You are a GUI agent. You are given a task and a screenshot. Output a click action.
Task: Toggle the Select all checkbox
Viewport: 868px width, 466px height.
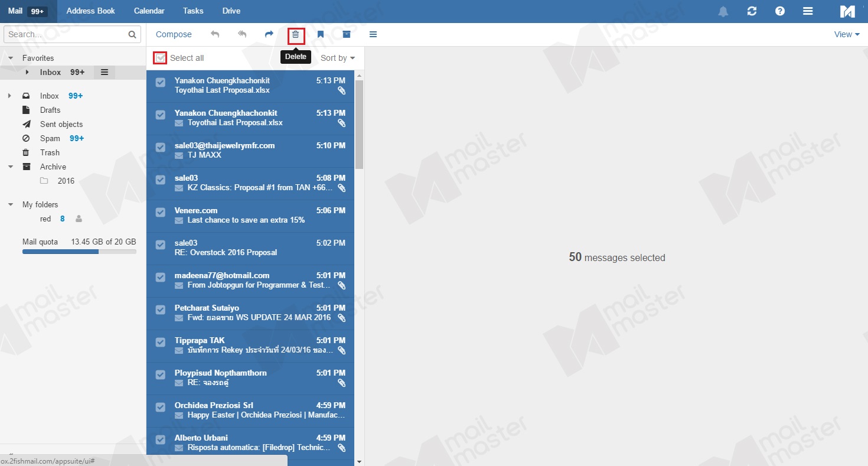(160, 58)
